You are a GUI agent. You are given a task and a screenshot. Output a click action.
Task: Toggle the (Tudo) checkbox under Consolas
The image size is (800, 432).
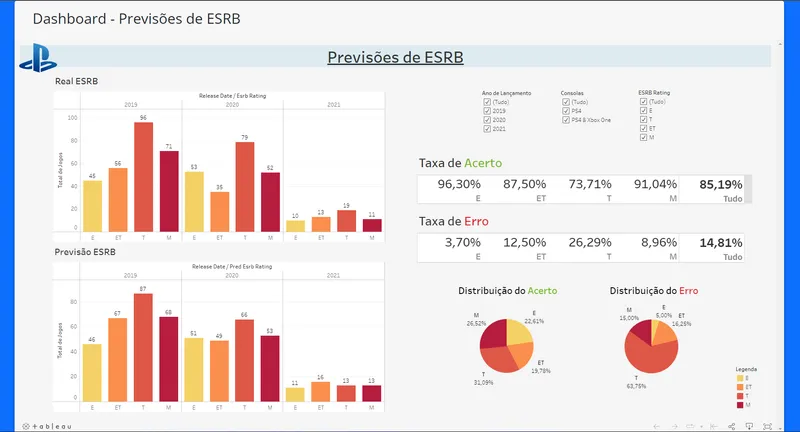point(566,102)
